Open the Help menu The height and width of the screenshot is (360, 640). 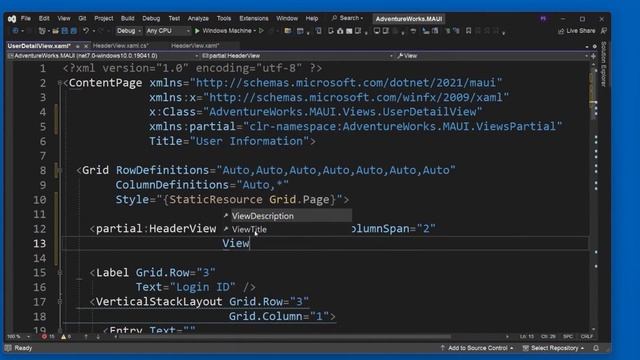[312, 18]
